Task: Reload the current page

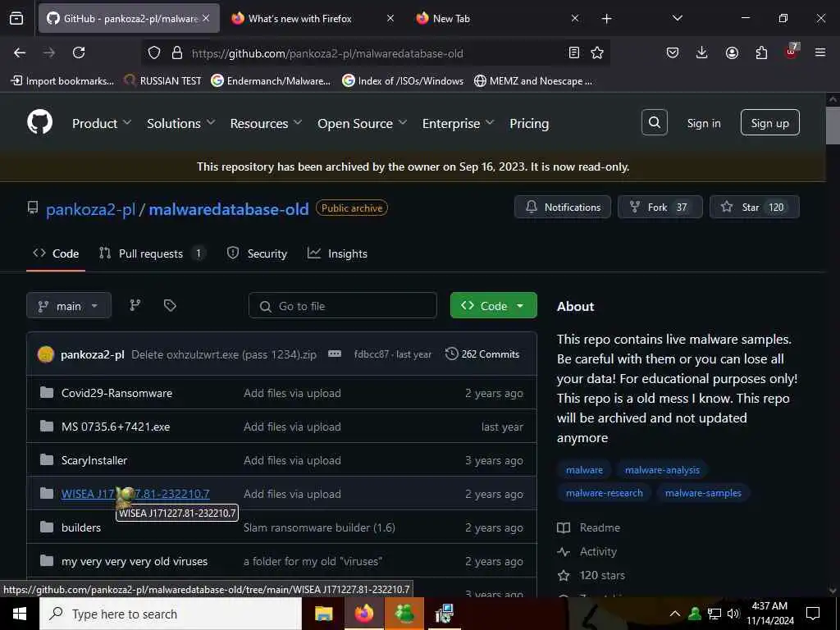Action: tap(79, 52)
